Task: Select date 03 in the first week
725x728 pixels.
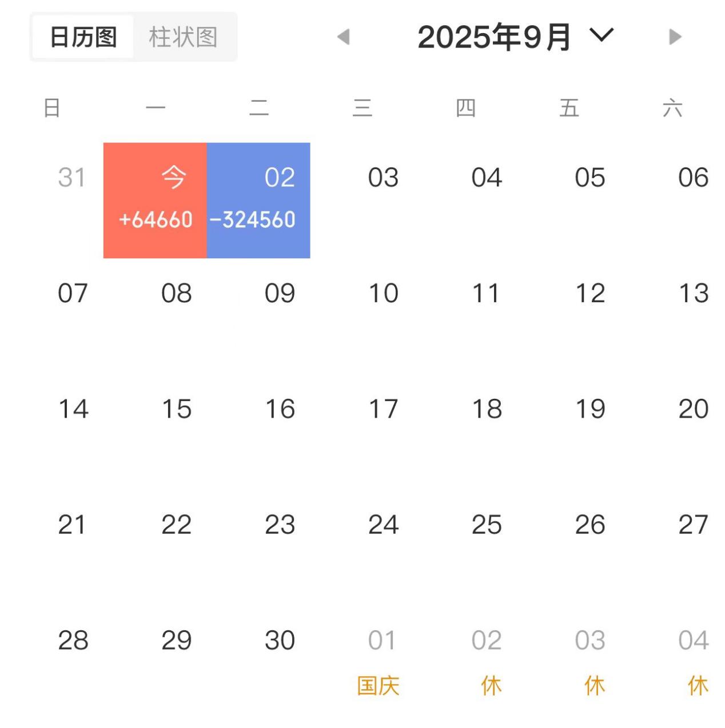Action: (383, 178)
